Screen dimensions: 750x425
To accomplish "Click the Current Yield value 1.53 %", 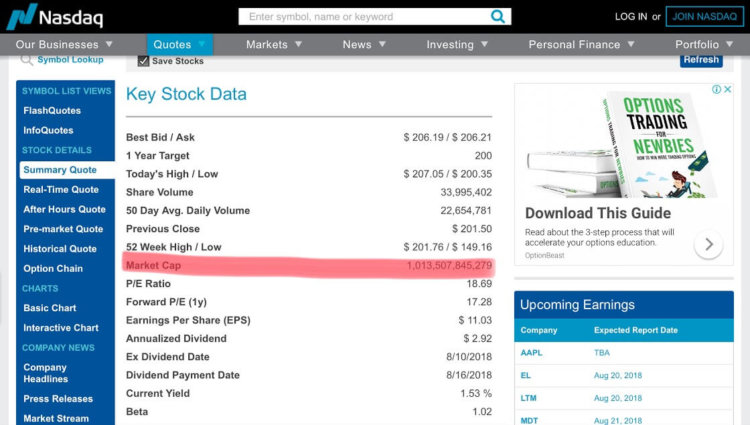I will click(x=476, y=393).
